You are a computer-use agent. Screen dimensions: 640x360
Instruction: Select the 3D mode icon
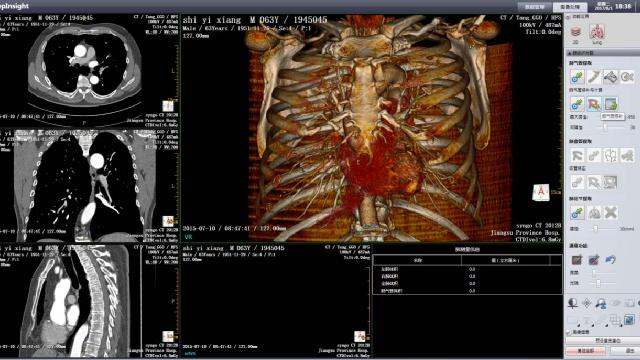576,32
